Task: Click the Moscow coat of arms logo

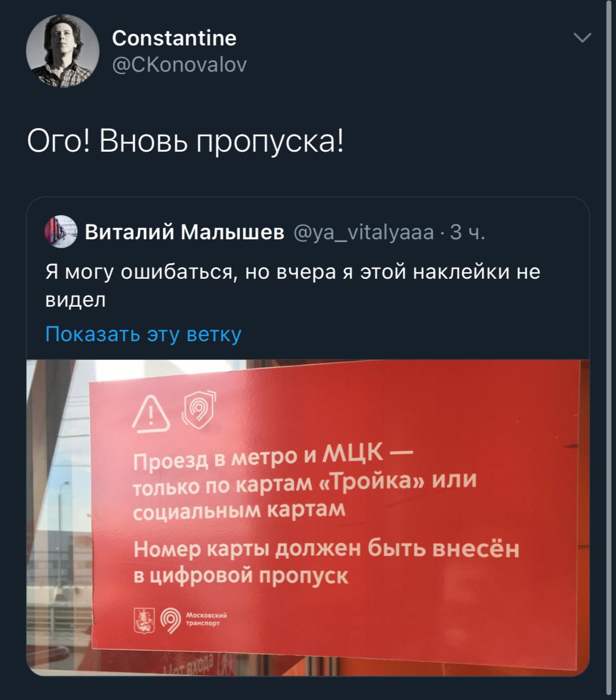Action: 144,621
